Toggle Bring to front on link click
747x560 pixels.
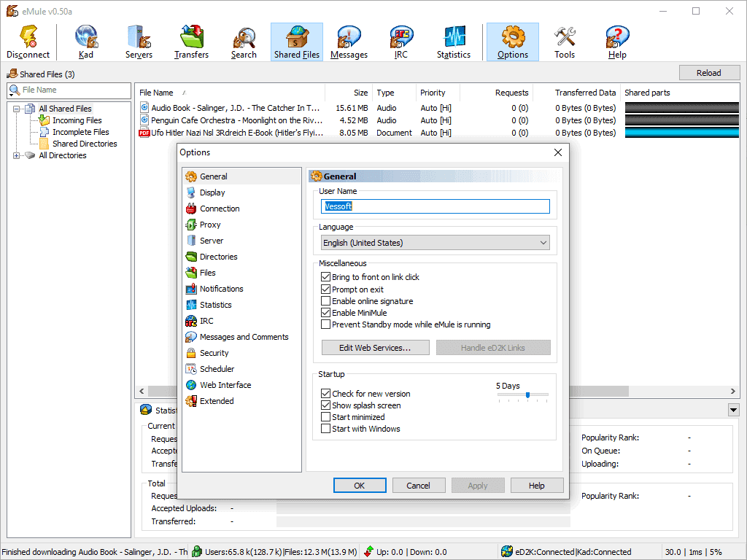pyautogui.click(x=326, y=276)
